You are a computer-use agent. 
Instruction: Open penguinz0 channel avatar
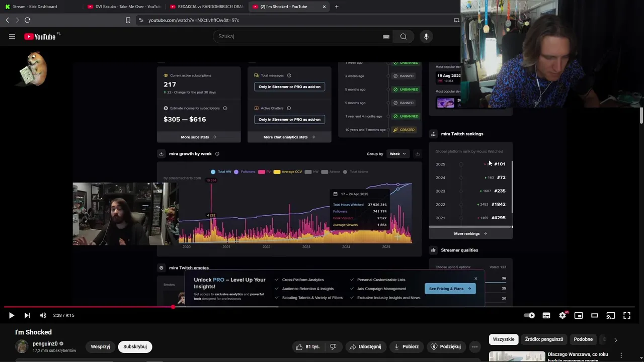[x=22, y=346]
